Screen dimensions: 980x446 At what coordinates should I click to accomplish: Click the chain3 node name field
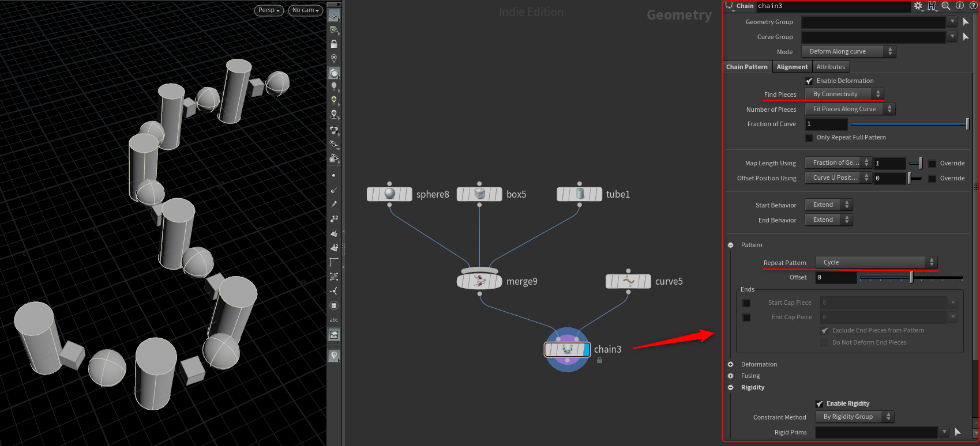point(832,6)
